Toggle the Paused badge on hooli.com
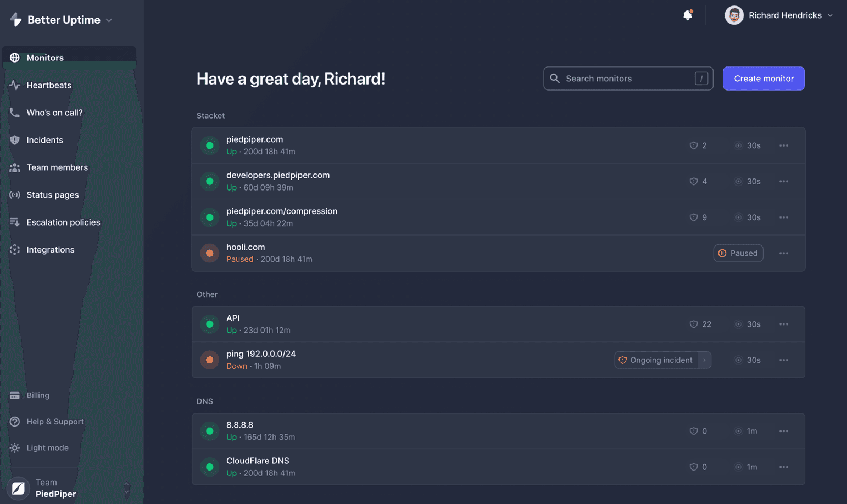This screenshot has height=504, width=847. [x=738, y=253]
